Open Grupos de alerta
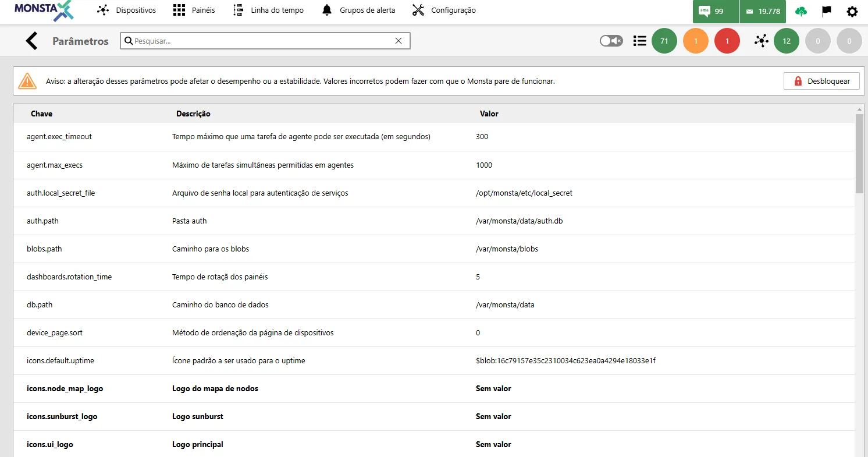 tap(358, 10)
